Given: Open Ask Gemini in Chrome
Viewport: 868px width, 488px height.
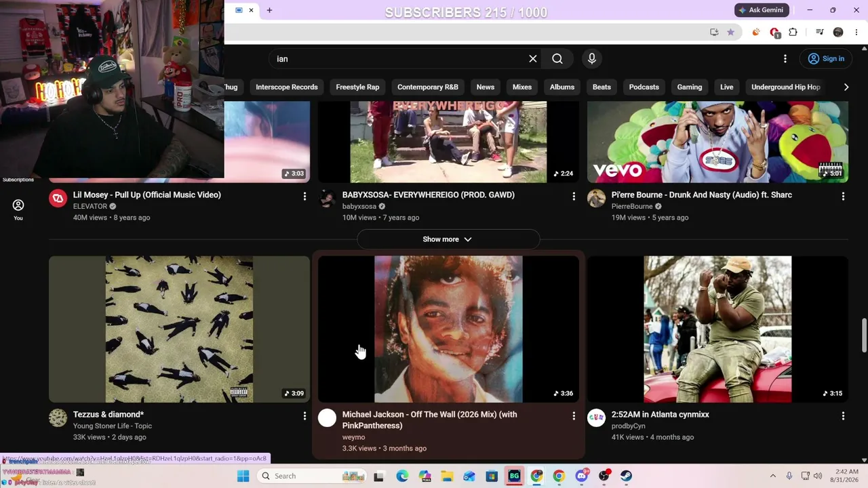Looking at the screenshot, I should pos(762,10).
